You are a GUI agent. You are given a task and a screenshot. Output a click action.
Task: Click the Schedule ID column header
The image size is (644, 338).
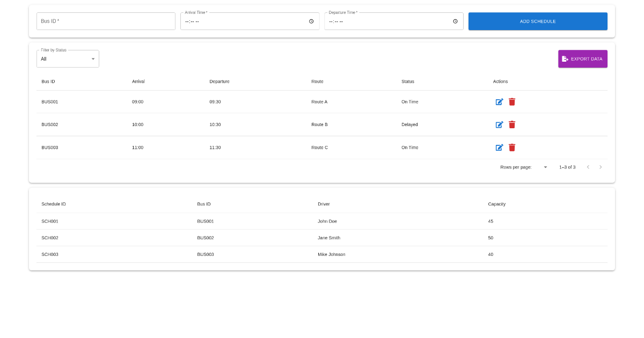(x=54, y=204)
